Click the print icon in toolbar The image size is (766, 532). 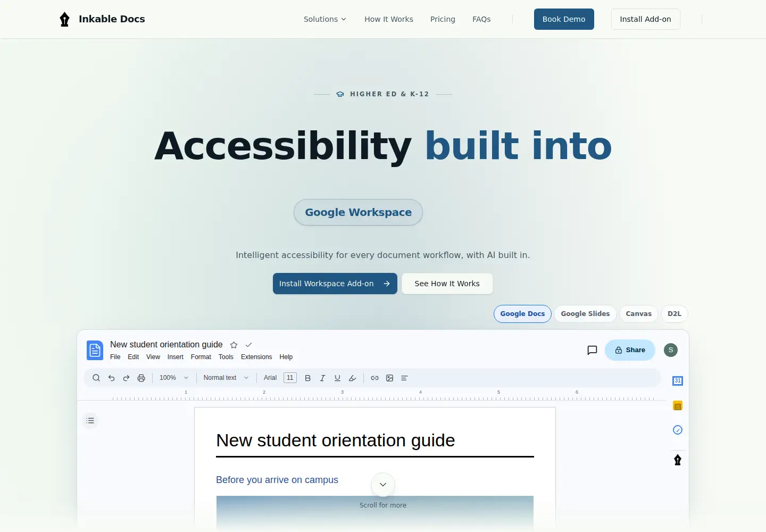coord(141,378)
